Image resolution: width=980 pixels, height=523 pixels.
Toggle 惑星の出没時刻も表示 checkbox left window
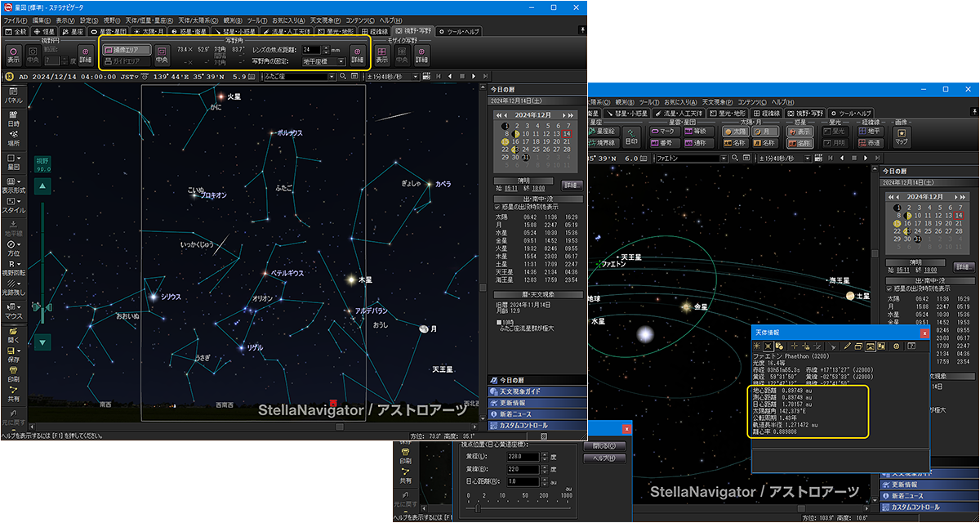pos(498,207)
